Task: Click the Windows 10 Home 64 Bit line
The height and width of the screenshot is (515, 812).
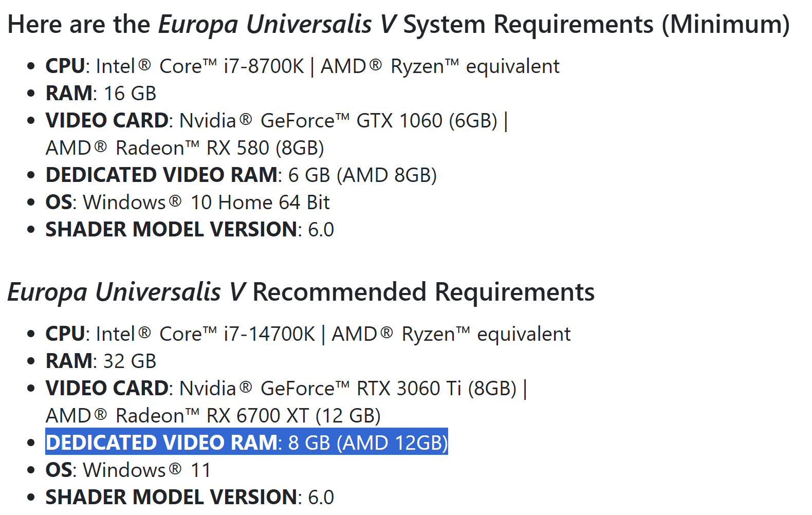Action: click(188, 203)
